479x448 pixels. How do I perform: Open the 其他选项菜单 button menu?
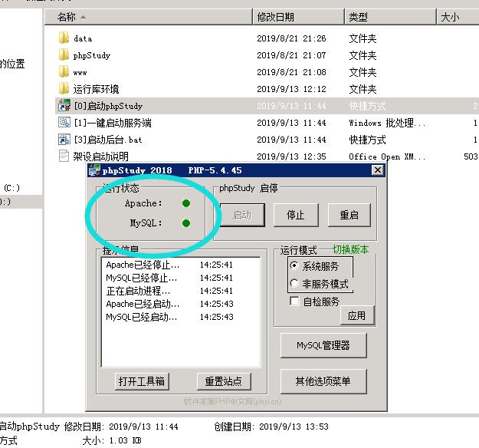coord(323,381)
